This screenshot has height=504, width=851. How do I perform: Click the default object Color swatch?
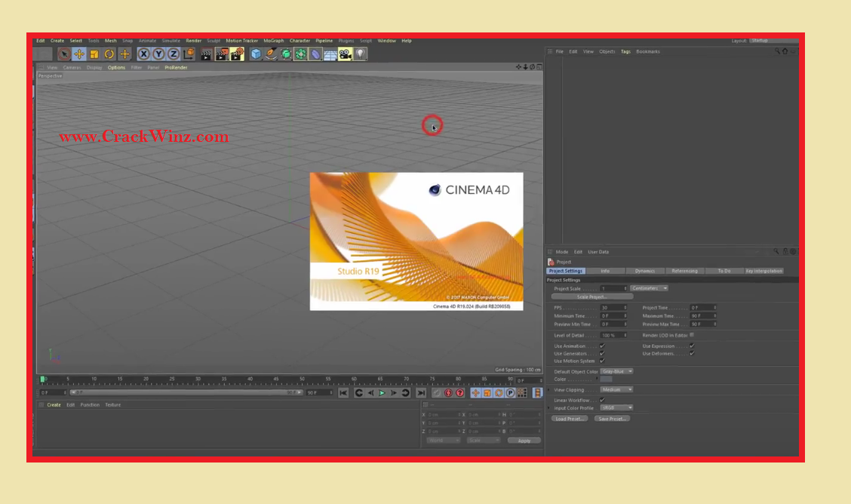(607, 379)
